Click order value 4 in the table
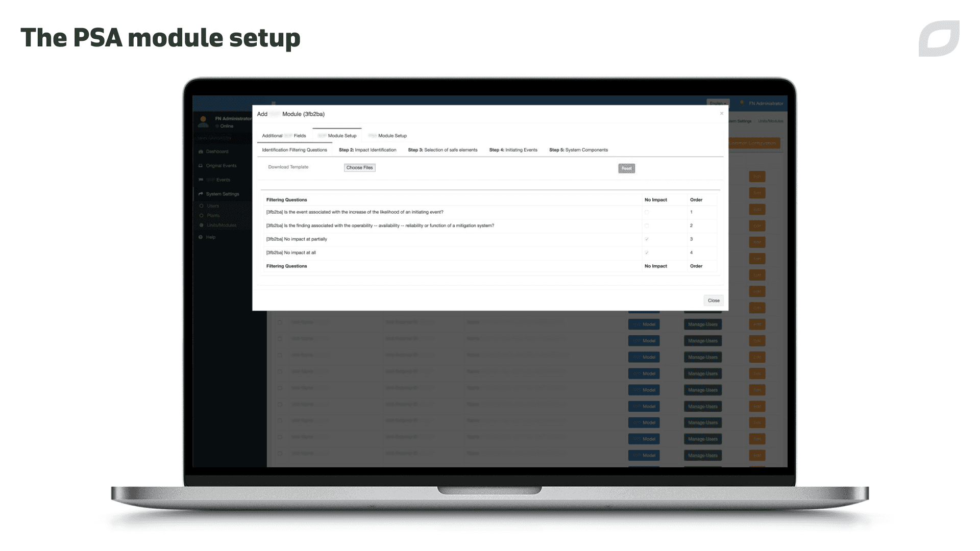980x551 pixels. [x=691, y=253]
